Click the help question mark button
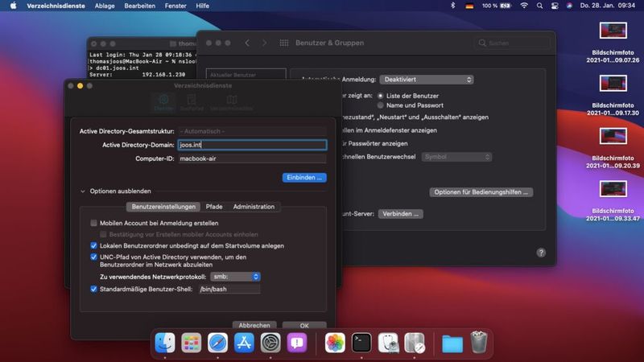This screenshot has height=362, width=644. [541, 253]
